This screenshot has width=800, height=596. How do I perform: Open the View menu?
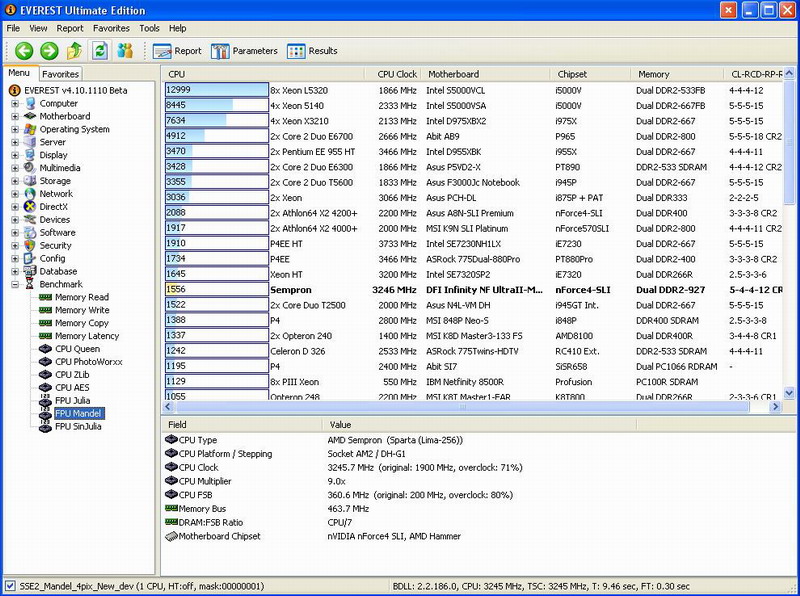point(38,29)
